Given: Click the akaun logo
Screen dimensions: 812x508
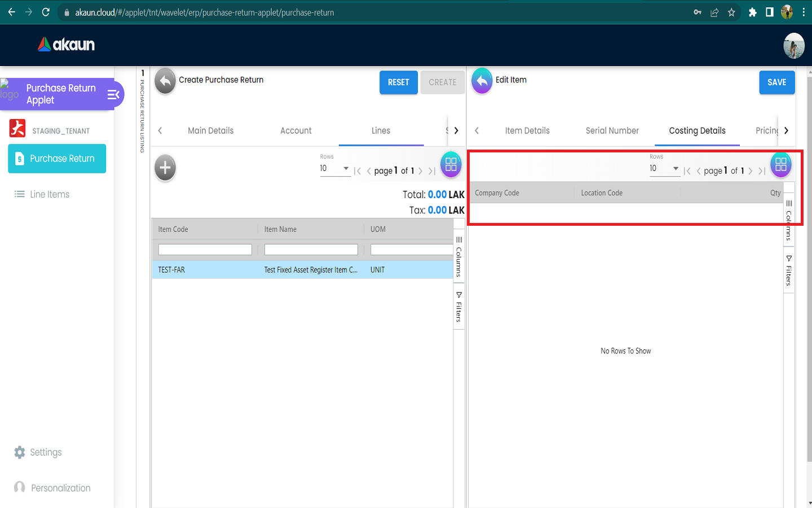Looking at the screenshot, I should (66, 45).
